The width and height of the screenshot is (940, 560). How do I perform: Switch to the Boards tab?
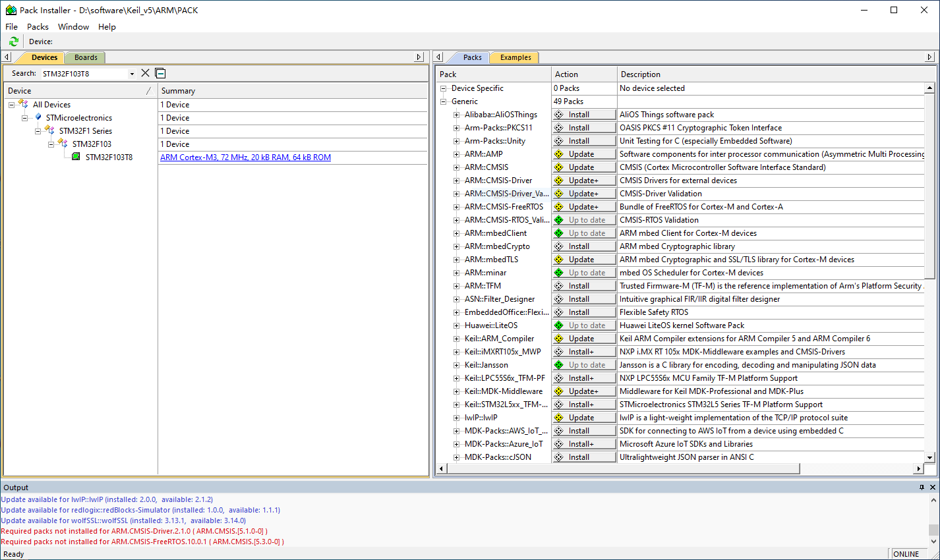tap(86, 57)
